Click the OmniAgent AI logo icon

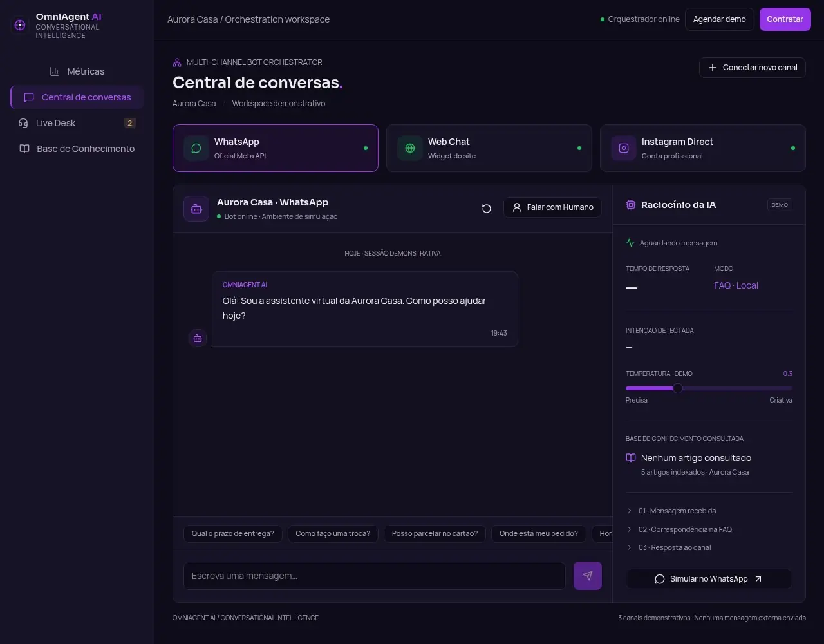coord(19,25)
